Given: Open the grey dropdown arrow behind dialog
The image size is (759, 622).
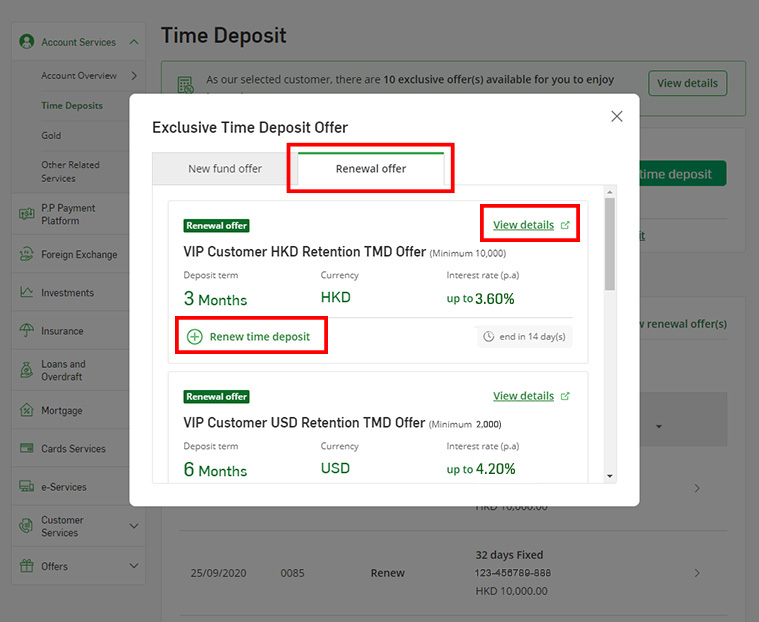Looking at the screenshot, I should (659, 426).
